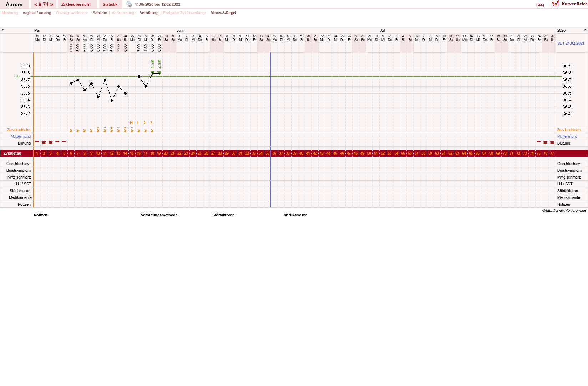Click the S mucus symbol on cycle day 18

click(152, 130)
